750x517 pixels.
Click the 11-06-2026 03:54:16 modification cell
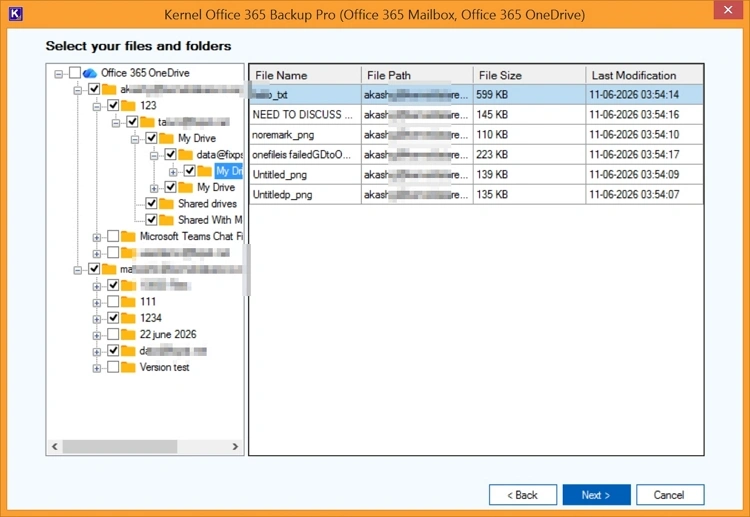pos(644,115)
